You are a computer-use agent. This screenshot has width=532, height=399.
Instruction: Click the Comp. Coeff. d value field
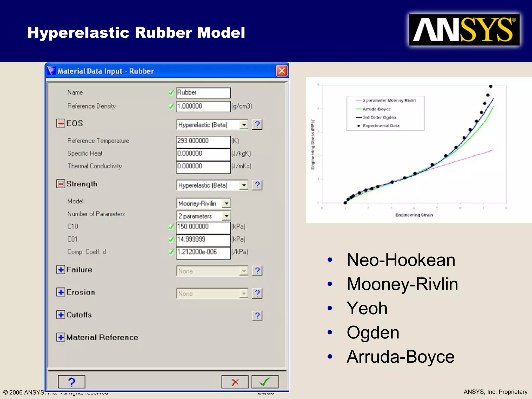(x=203, y=253)
